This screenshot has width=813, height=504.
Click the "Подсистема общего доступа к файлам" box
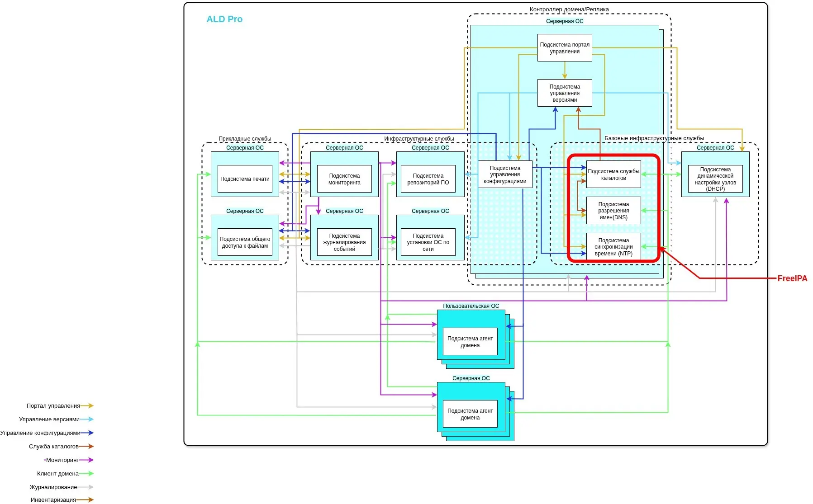[x=245, y=242]
